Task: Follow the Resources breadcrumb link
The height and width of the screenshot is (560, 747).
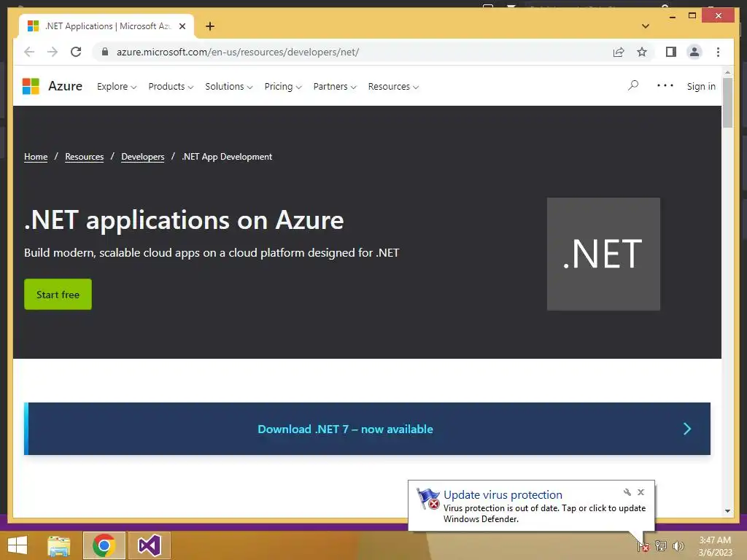Action: click(85, 157)
